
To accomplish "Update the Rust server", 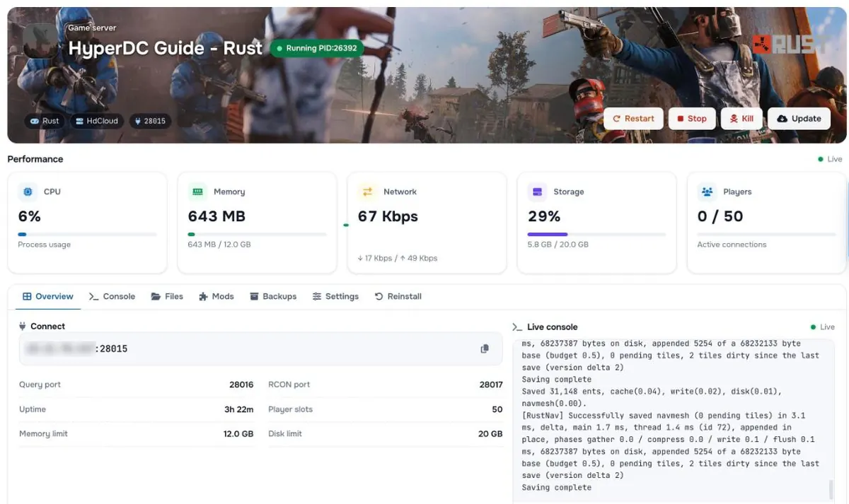I will [799, 119].
